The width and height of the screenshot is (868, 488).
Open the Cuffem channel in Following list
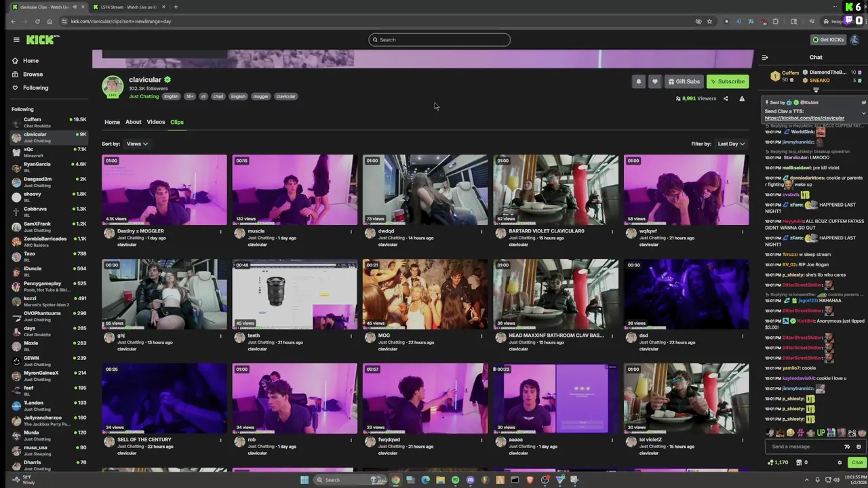pos(48,123)
